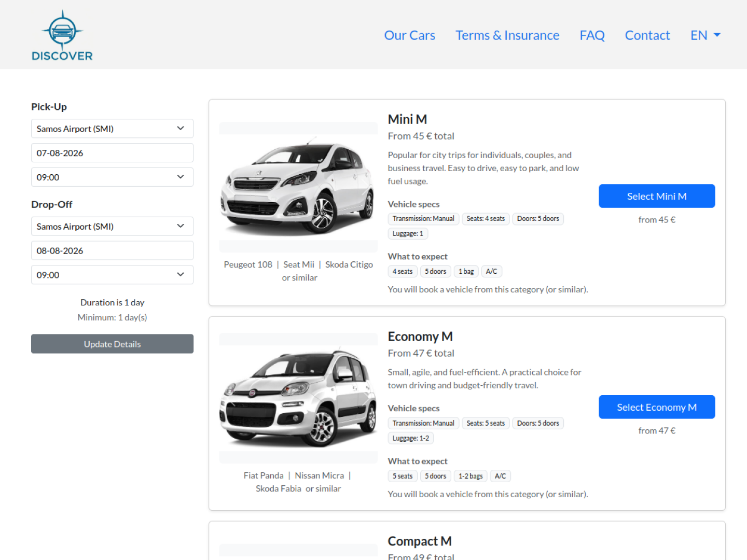Click Economy M 'Transmission: Manual' tag
Image resolution: width=747 pixels, height=560 pixels.
[423, 424]
